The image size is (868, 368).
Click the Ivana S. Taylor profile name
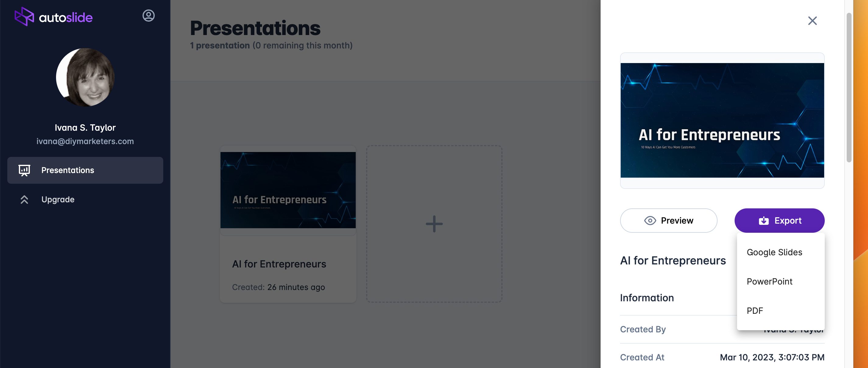click(85, 127)
